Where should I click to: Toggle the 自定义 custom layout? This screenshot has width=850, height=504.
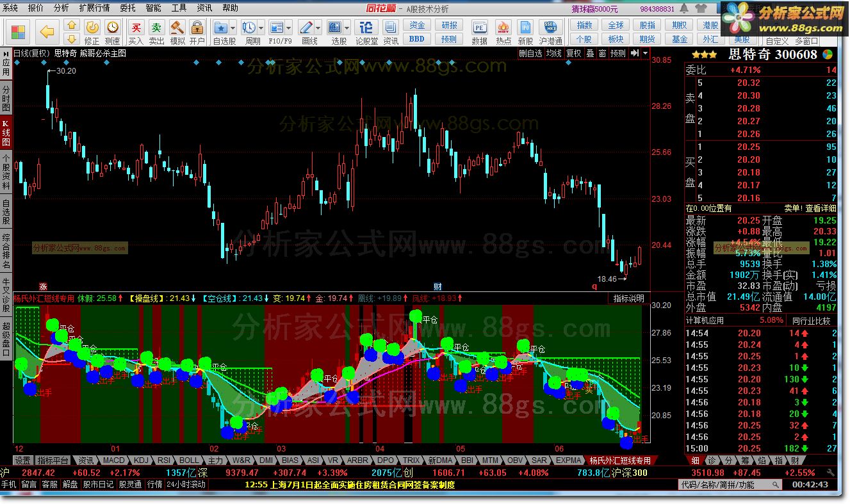[x=777, y=41]
